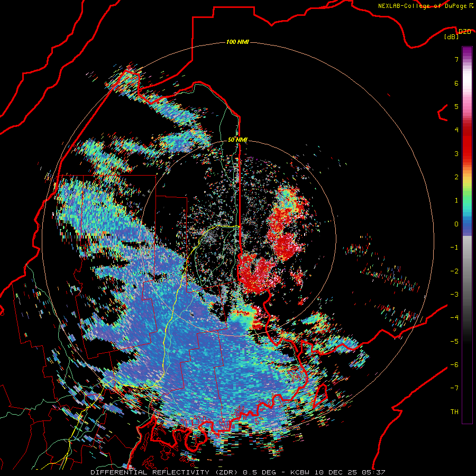476x476 pixels.
Task: Click the -2 dB scale label
Action: pos(454,271)
